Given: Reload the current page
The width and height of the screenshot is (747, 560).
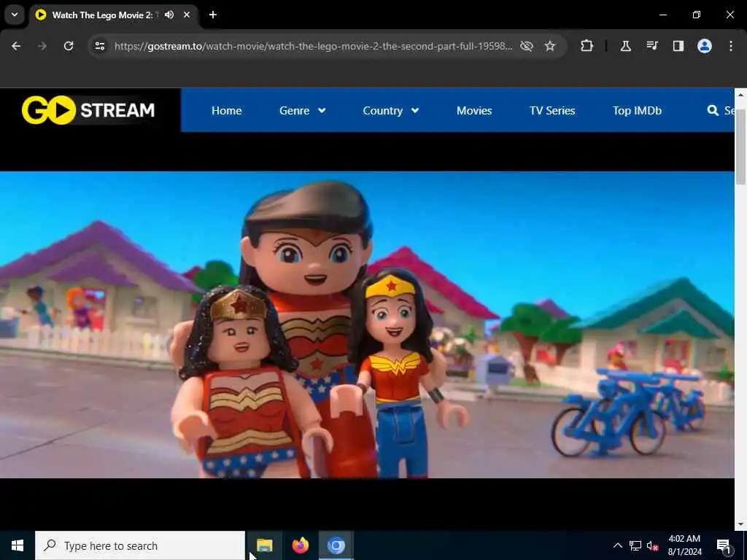Looking at the screenshot, I should [69, 46].
